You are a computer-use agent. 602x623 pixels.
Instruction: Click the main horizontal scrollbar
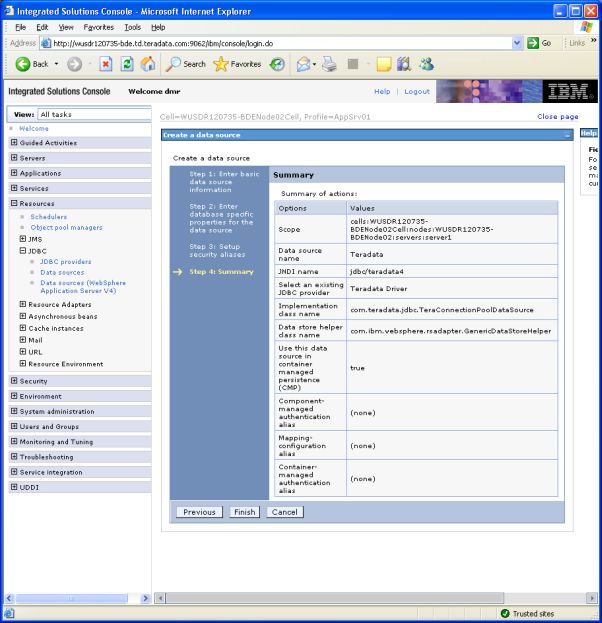(335, 598)
